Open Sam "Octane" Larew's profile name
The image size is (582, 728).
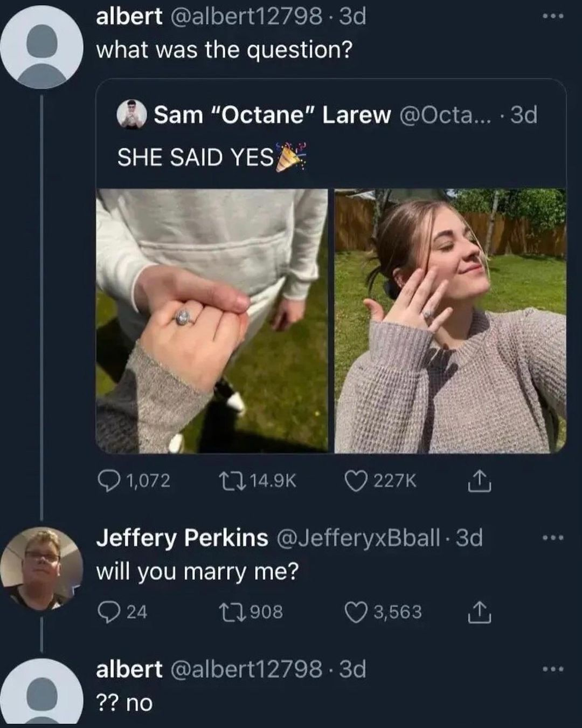pyautogui.click(x=272, y=115)
